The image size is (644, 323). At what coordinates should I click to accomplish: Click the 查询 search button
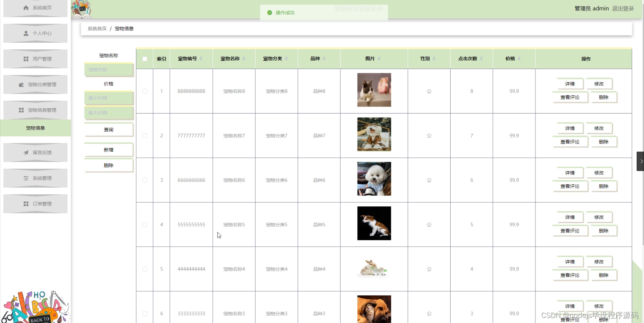[x=109, y=130]
